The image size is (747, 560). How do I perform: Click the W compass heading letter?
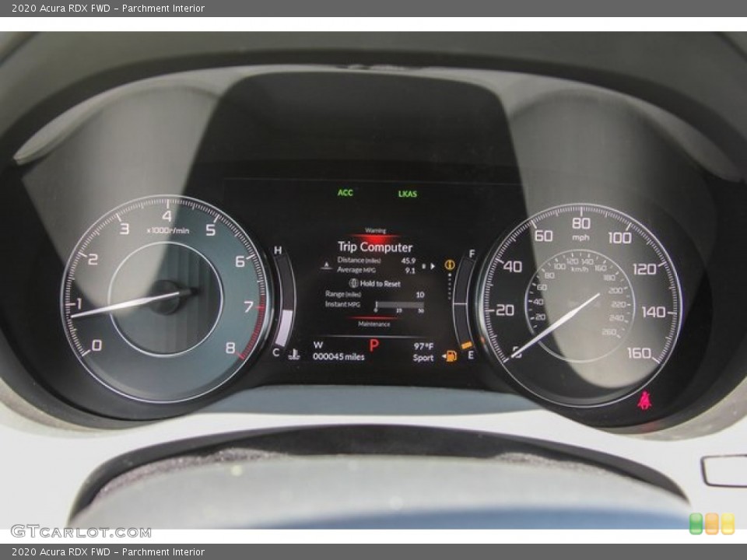pos(318,345)
